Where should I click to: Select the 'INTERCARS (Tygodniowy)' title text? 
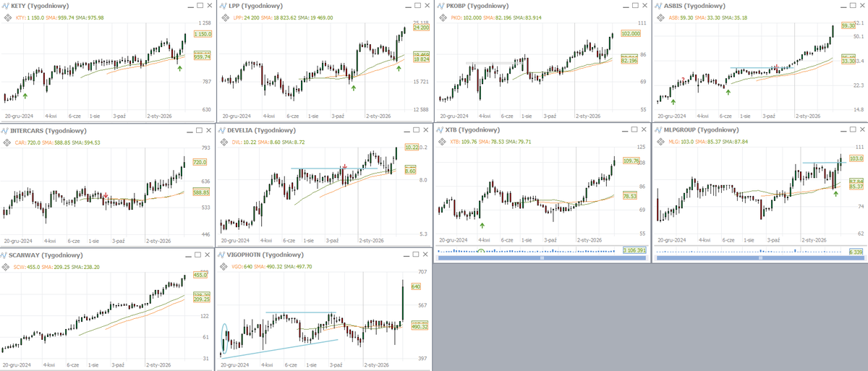(48, 131)
